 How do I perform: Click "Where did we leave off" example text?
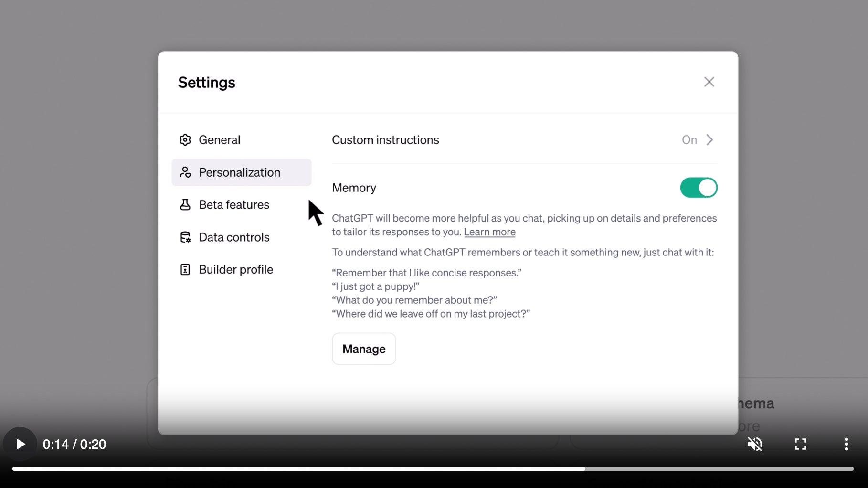[431, 314]
